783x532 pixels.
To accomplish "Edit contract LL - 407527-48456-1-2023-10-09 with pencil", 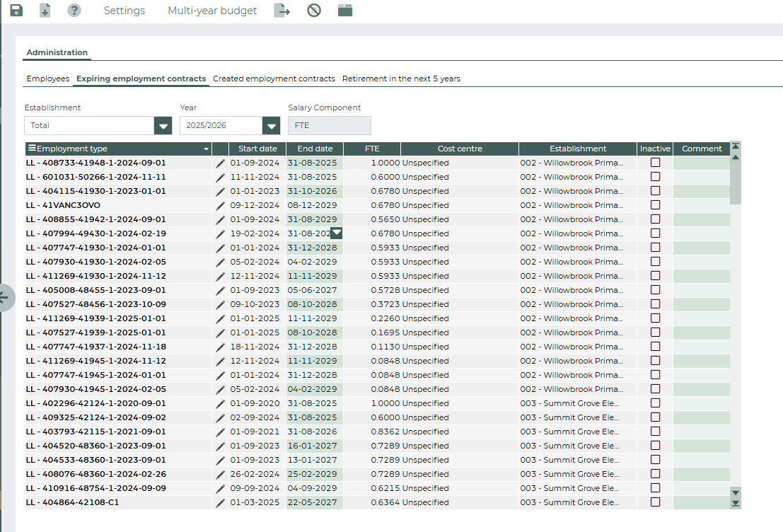I will tap(220, 305).
